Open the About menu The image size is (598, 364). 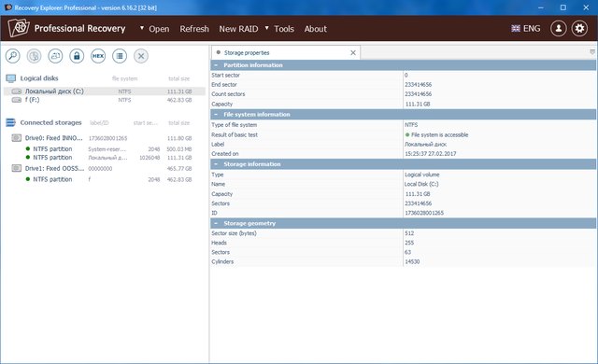coord(316,29)
